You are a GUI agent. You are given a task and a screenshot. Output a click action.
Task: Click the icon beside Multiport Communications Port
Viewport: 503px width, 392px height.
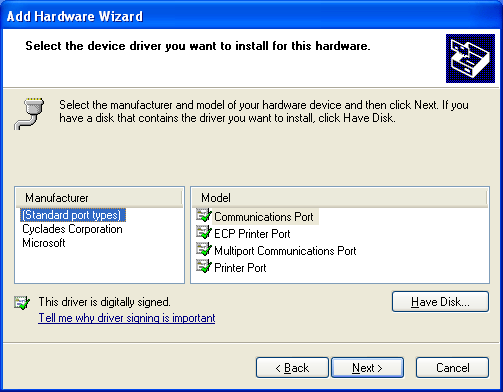[204, 249]
